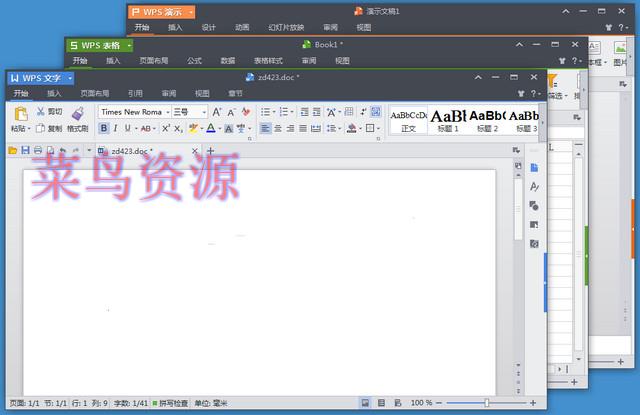Toggle superscript formatting
This screenshot has width=640, height=415.
pyautogui.click(x=165, y=129)
